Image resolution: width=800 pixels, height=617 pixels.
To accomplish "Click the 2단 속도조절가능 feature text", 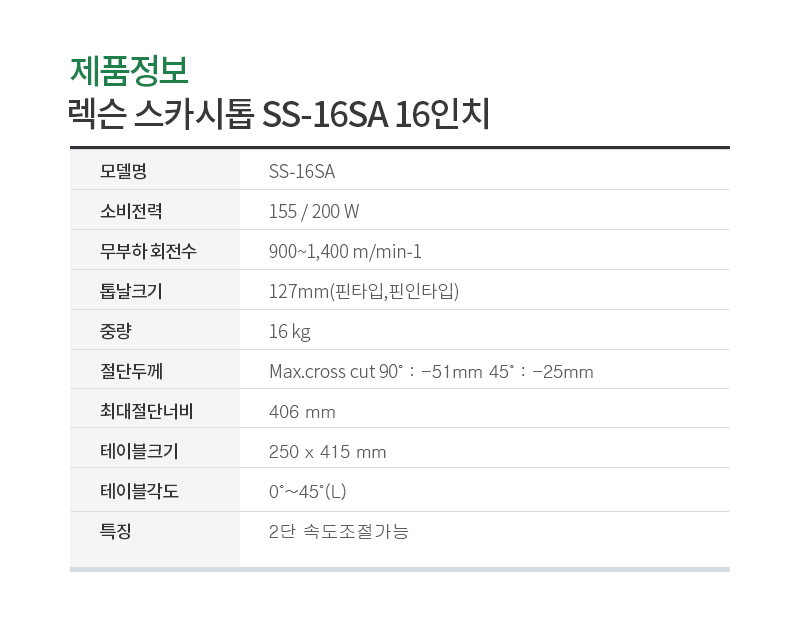I will pyautogui.click(x=339, y=531).
